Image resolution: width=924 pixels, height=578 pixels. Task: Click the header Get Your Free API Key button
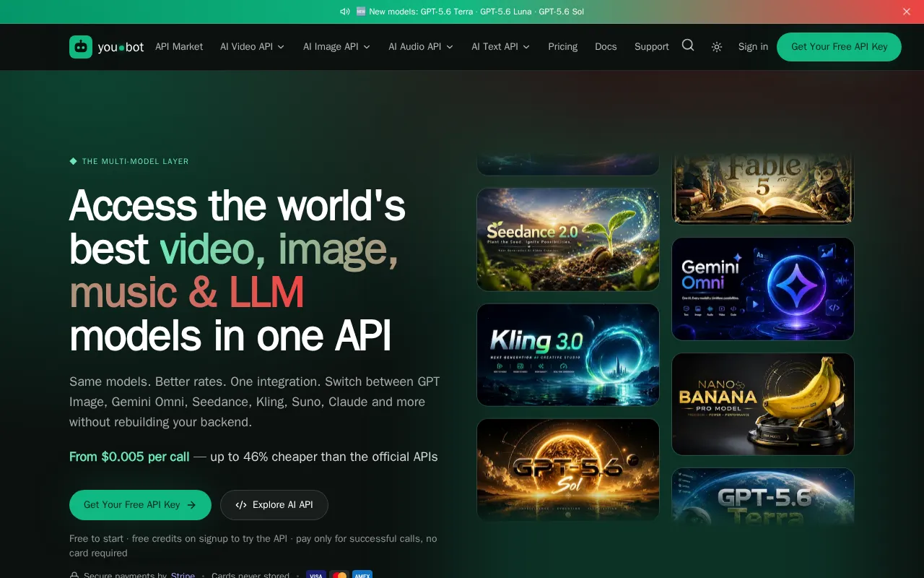pos(839,47)
